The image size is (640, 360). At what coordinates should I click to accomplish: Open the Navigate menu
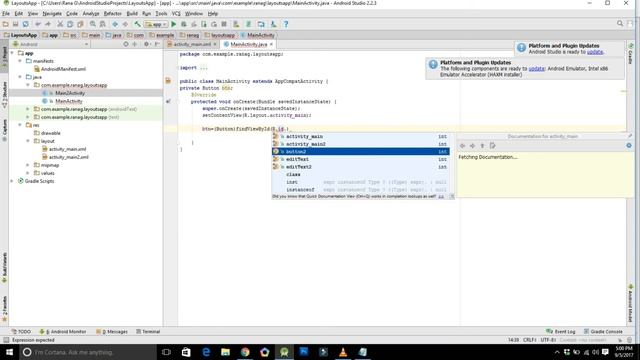point(52,13)
